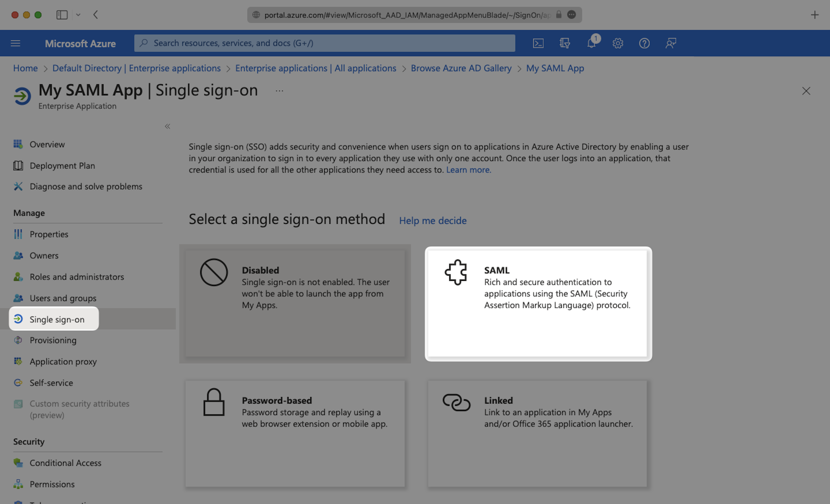This screenshot has height=504, width=830.
Task: Click the help question mark icon
Action: 644,43
